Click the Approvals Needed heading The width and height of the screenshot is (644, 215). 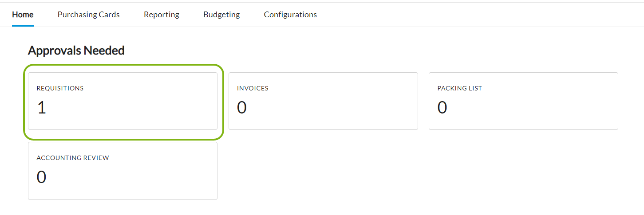(76, 51)
